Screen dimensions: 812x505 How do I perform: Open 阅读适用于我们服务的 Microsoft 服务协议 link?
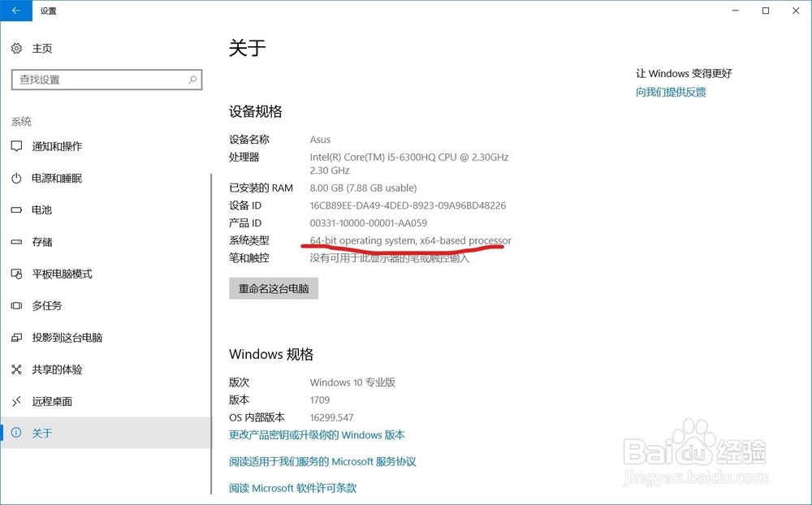tap(322, 461)
